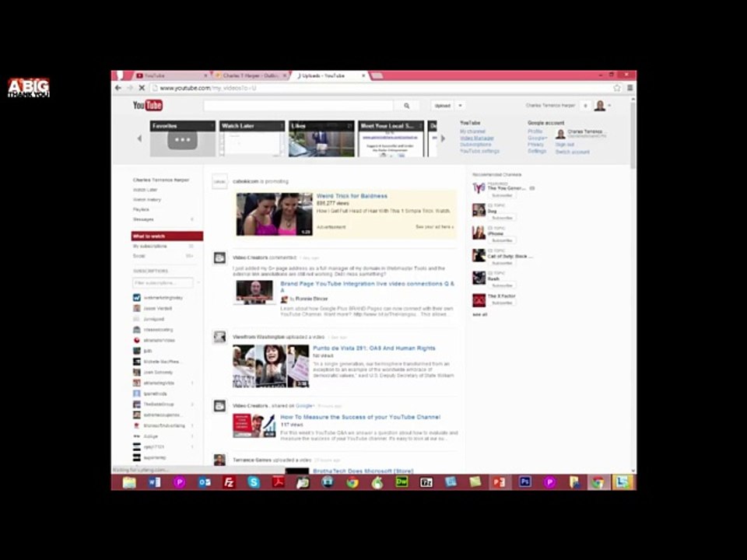The image size is (747, 560).
Task: Select What to watch in the sidebar
Action: (167, 236)
